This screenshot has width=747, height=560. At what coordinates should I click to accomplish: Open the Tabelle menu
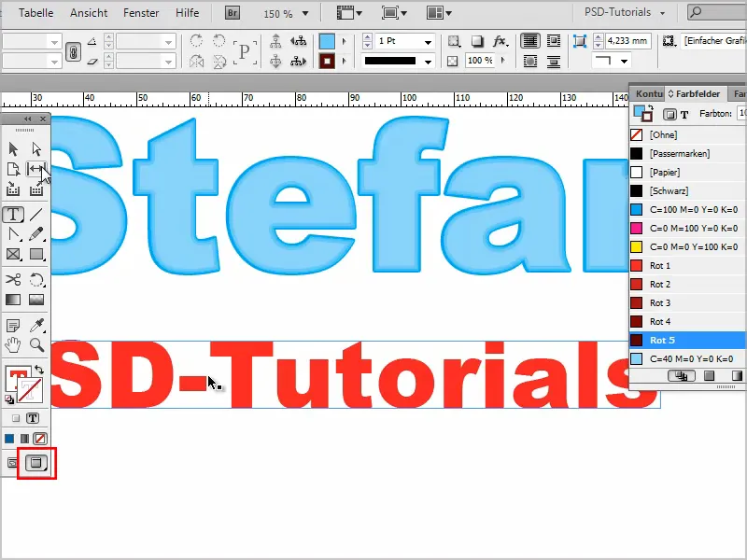[x=35, y=13]
